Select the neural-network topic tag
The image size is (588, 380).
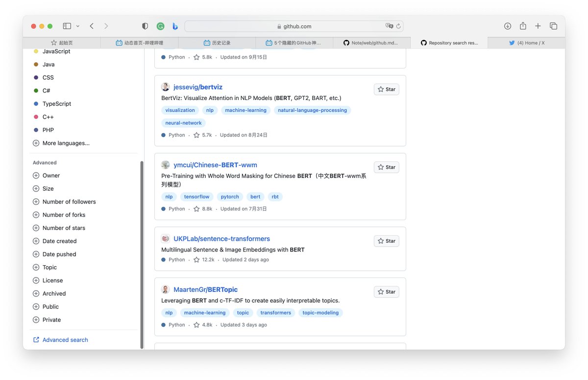pos(183,123)
